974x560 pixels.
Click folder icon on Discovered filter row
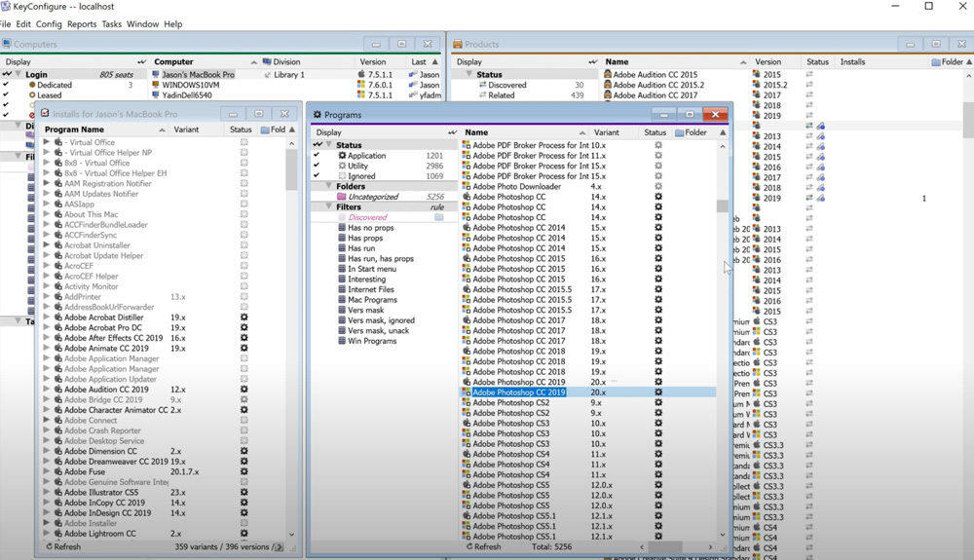(x=438, y=217)
